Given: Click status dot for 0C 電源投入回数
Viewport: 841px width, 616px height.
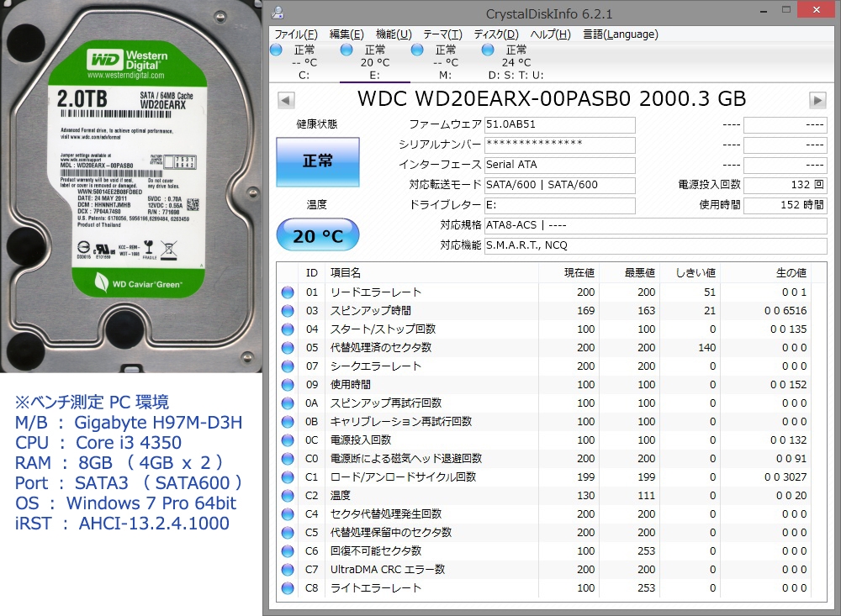Looking at the screenshot, I should (288, 440).
